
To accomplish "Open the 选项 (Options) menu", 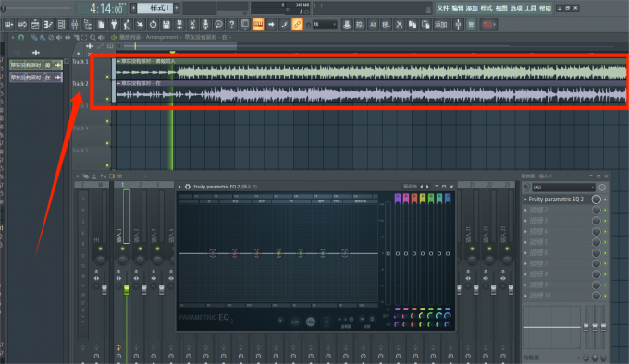I will click(x=516, y=8).
